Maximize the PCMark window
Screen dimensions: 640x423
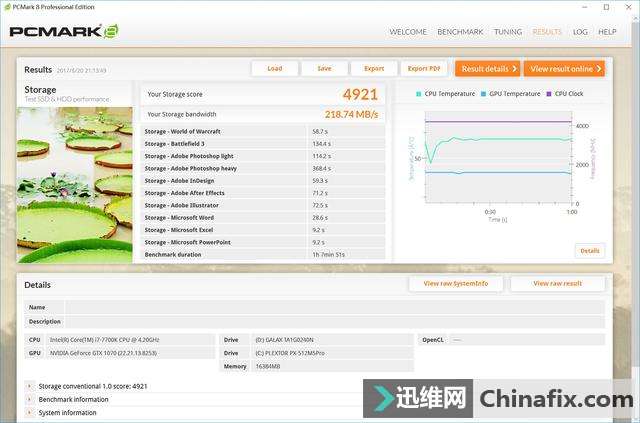pos(607,7)
